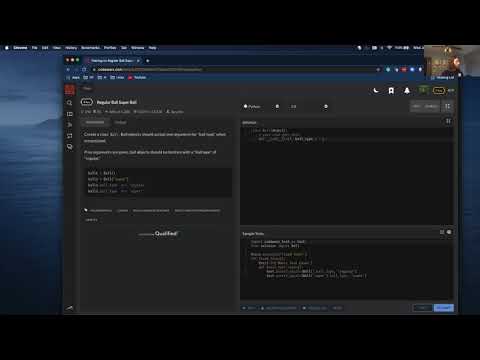This screenshot has height=360, width=480.
Task: Expand the language selector arrow beside Python
Action: (x=277, y=106)
